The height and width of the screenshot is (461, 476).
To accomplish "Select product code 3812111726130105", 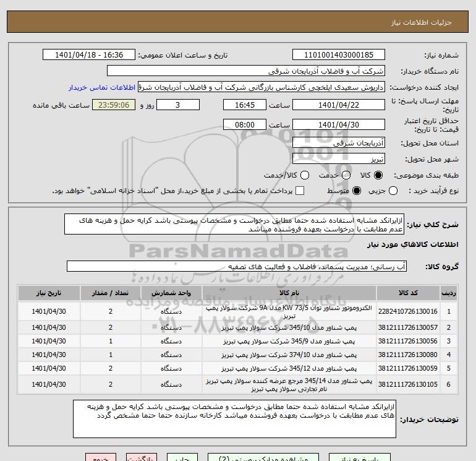I will tap(408, 384).
